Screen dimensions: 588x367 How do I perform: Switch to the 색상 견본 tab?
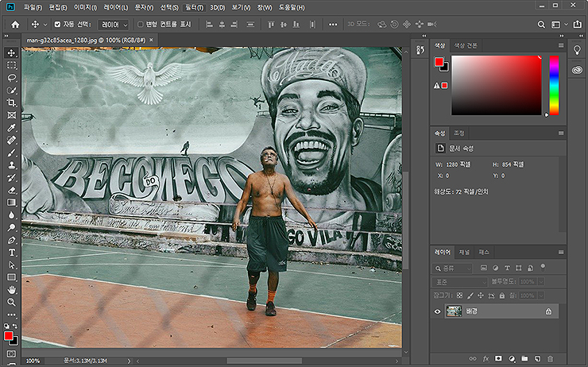[x=466, y=45]
